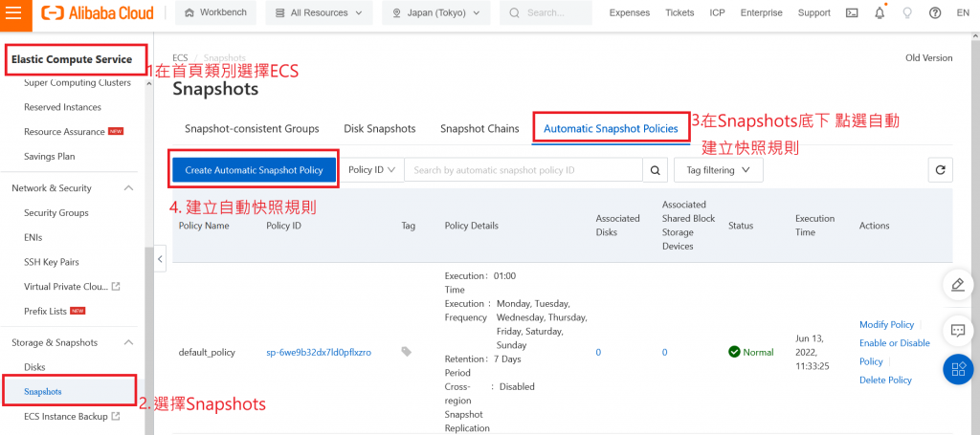The image size is (980, 435).
Task: Click the Alibaba Cloud logo
Action: [x=98, y=12]
